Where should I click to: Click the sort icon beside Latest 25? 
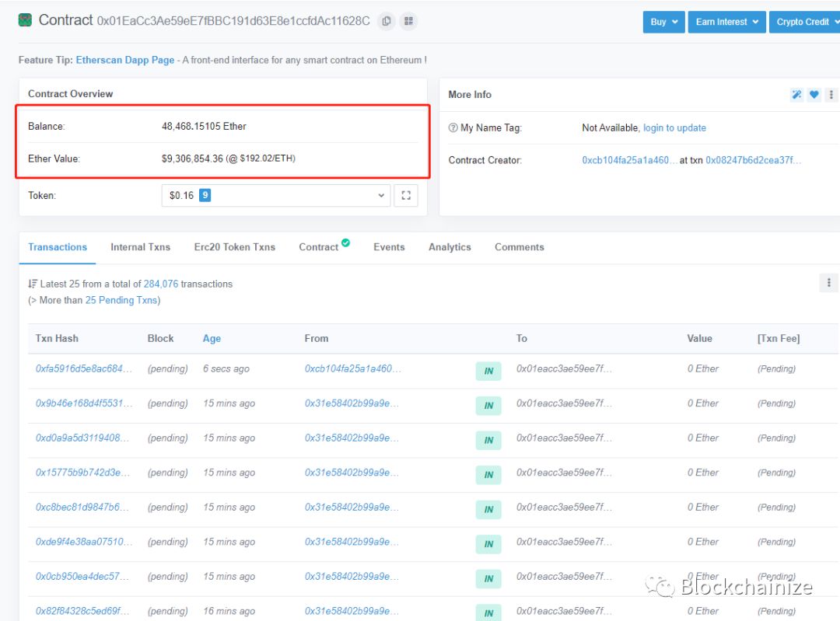point(33,284)
